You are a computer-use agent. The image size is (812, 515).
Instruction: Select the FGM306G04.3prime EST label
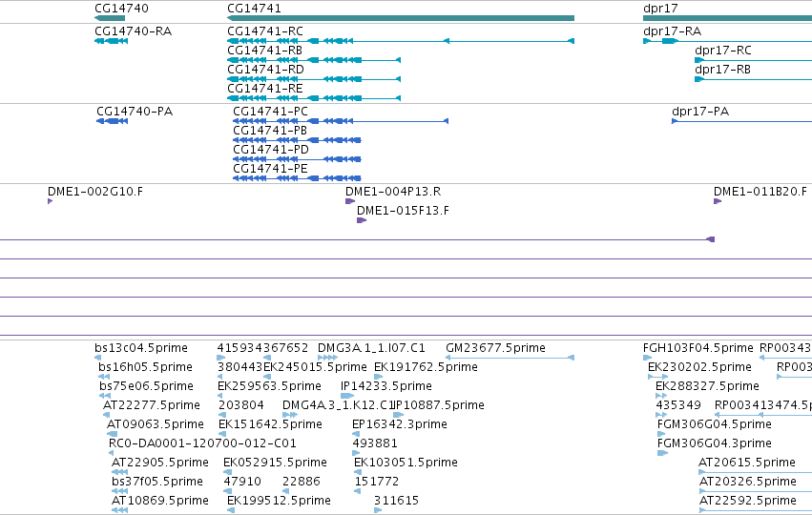click(714, 443)
